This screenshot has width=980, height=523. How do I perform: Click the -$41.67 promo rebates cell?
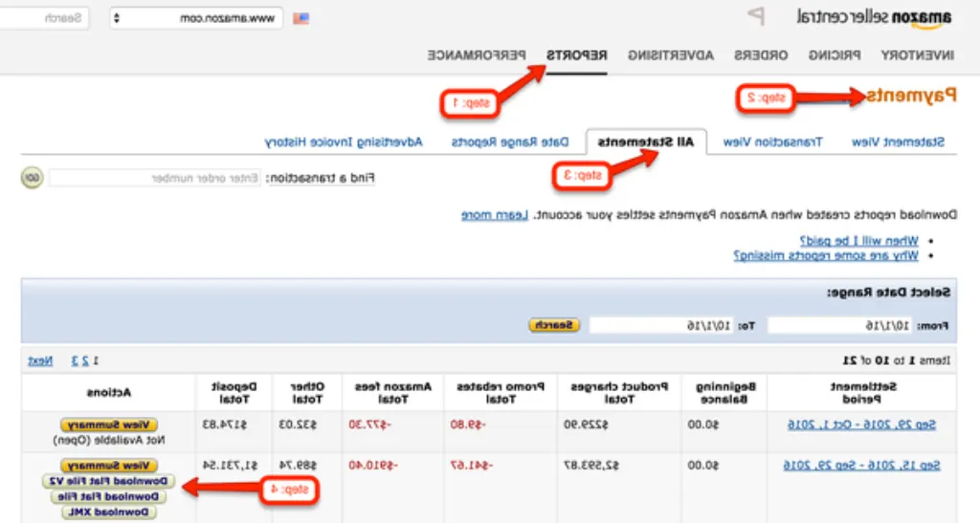(471, 466)
